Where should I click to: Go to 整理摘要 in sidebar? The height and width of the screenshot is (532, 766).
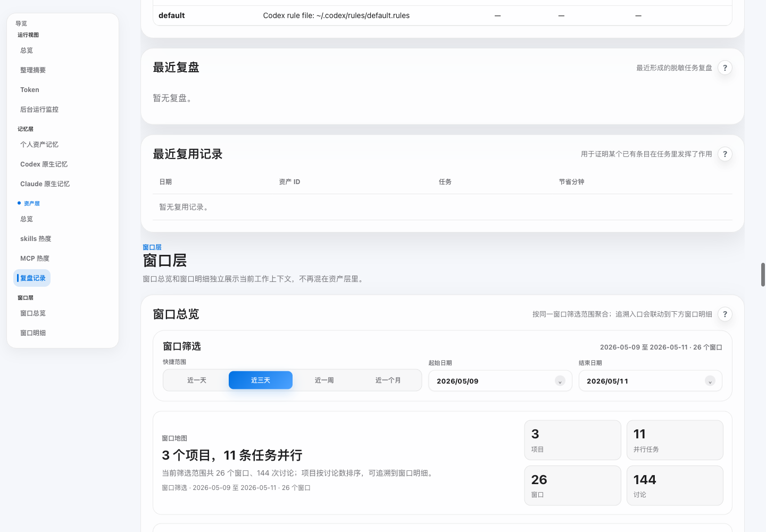pyautogui.click(x=33, y=70)
